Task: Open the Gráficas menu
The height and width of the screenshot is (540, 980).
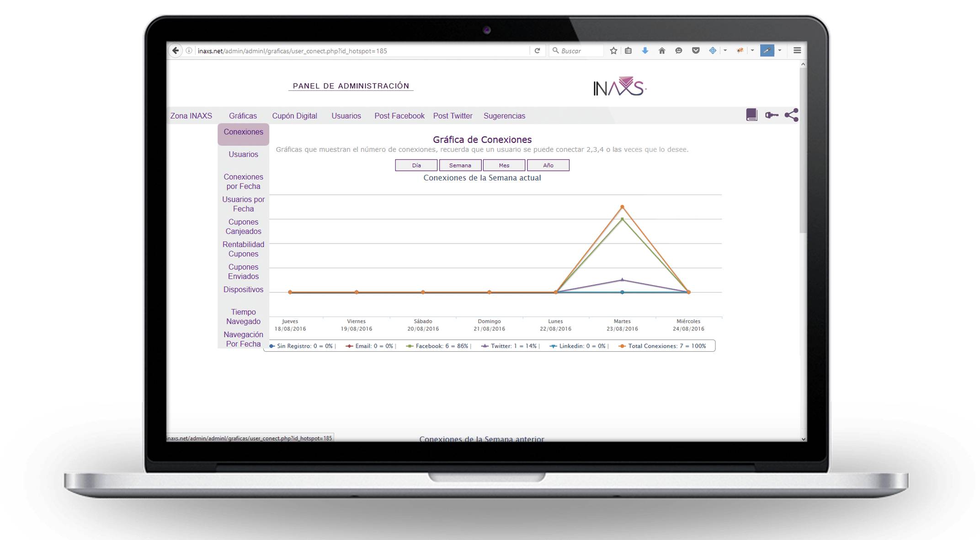Action: click(x=243, y=116)
